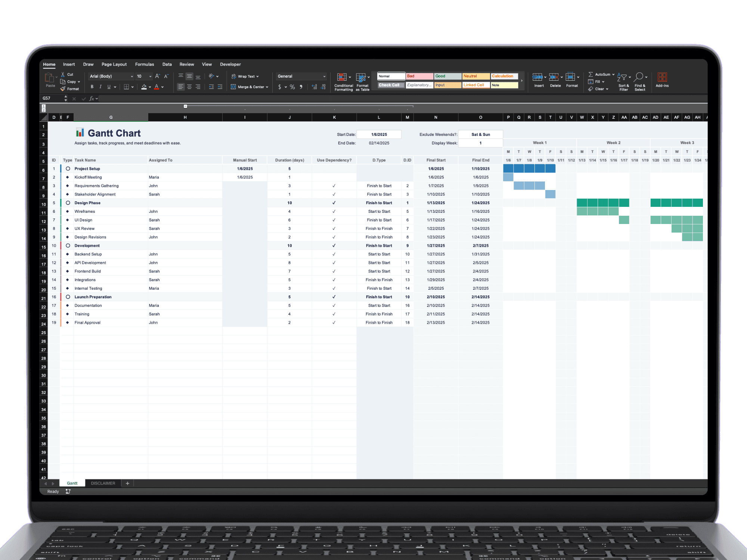
Task: Toggle Underline formatting
Action: 109,87
